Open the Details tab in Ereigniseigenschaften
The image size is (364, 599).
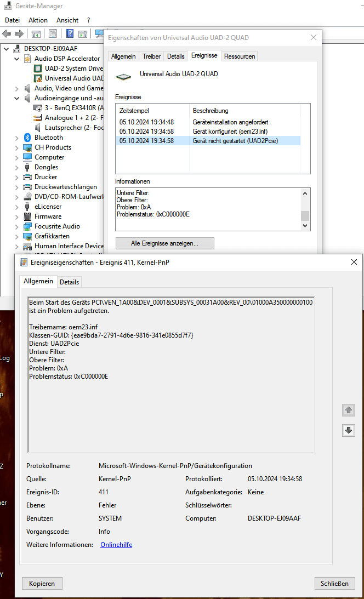69,282
